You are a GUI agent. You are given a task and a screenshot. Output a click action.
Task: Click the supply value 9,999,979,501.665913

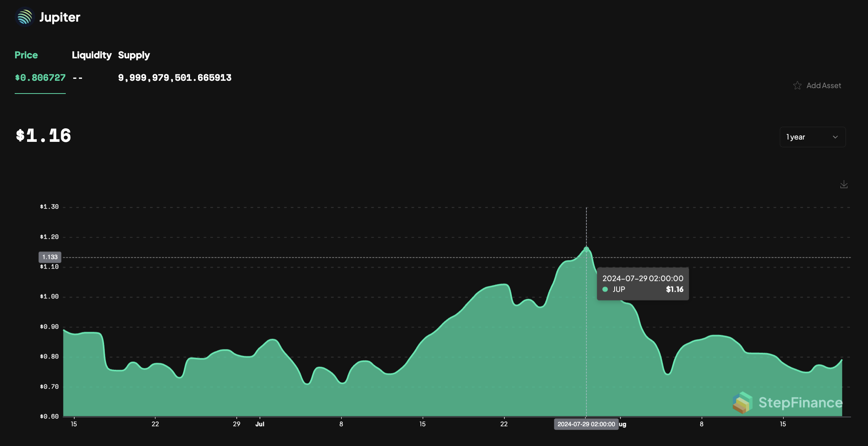pos(174,78)
